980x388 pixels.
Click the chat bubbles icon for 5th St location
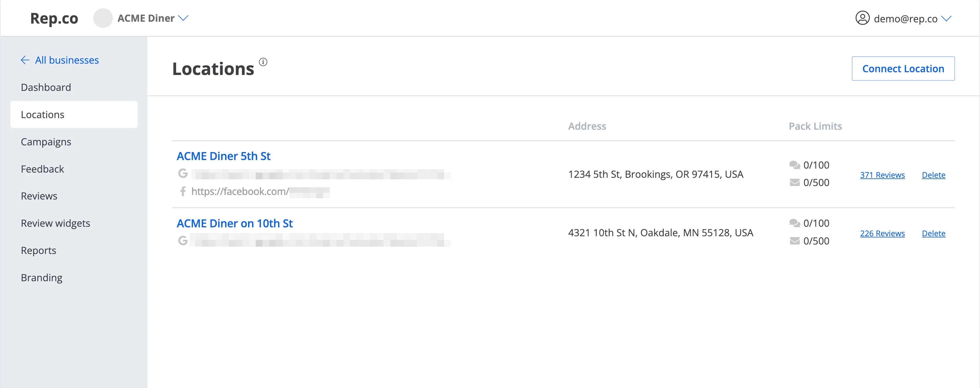coord(794,165)
